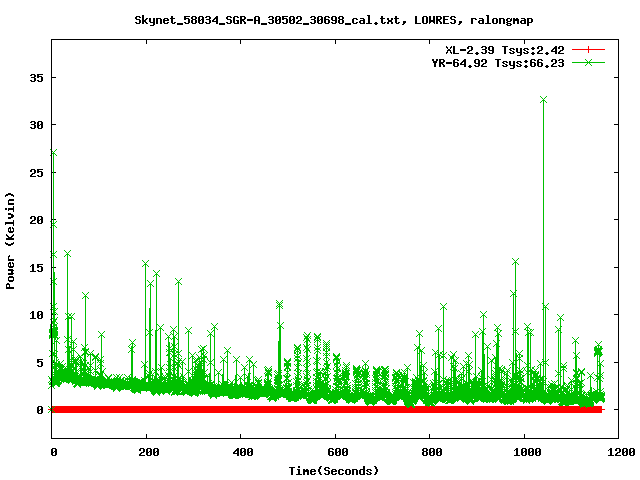Click x-axis tick label 800
The height and width of the screenshot is (480, 640).
[431, 452]
